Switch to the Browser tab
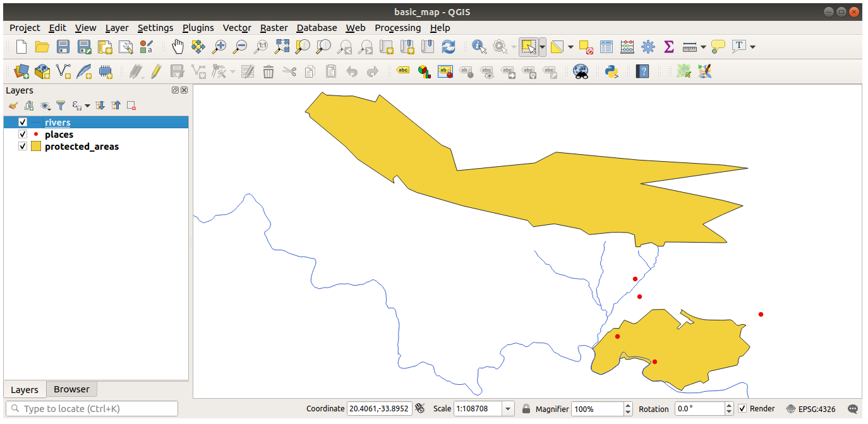The width and height of the screenshot is (868, 424). pos(71,389)
